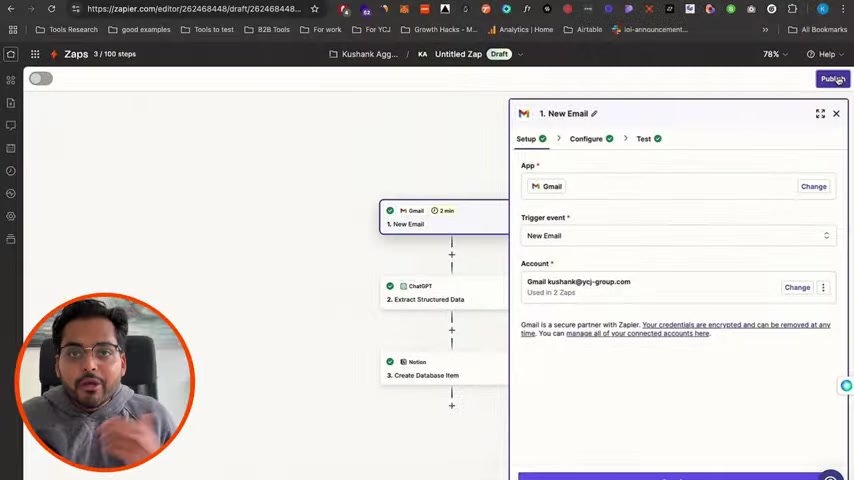Open the 78% zoom level dropdown
Screen dimensions: 854x480
tap(775, 54)
